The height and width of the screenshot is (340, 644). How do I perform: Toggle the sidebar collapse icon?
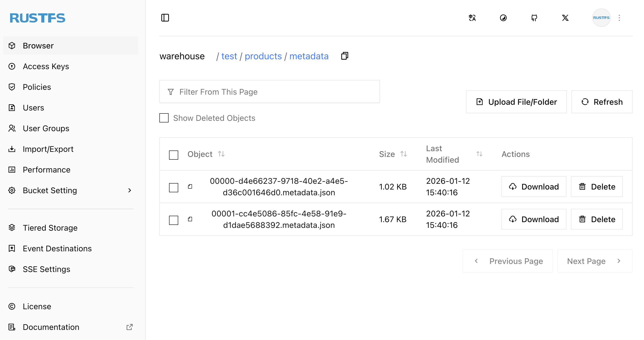point(165,18)
